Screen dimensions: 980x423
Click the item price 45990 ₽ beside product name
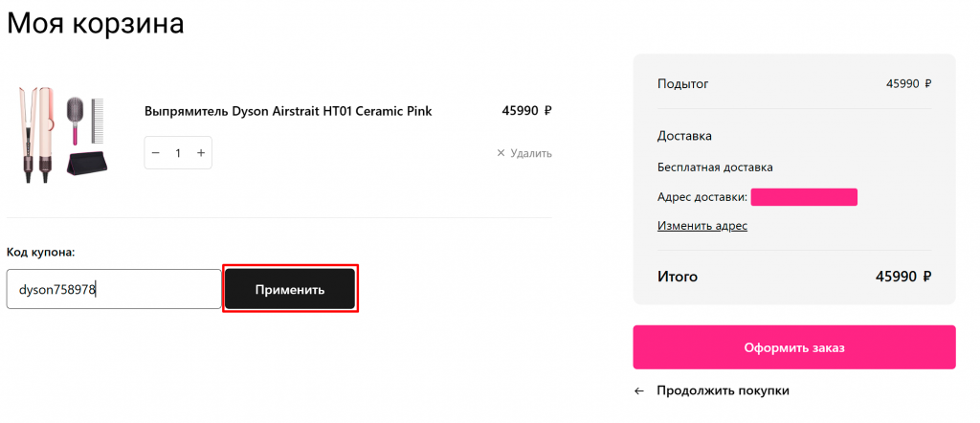(x=527, y=111)
